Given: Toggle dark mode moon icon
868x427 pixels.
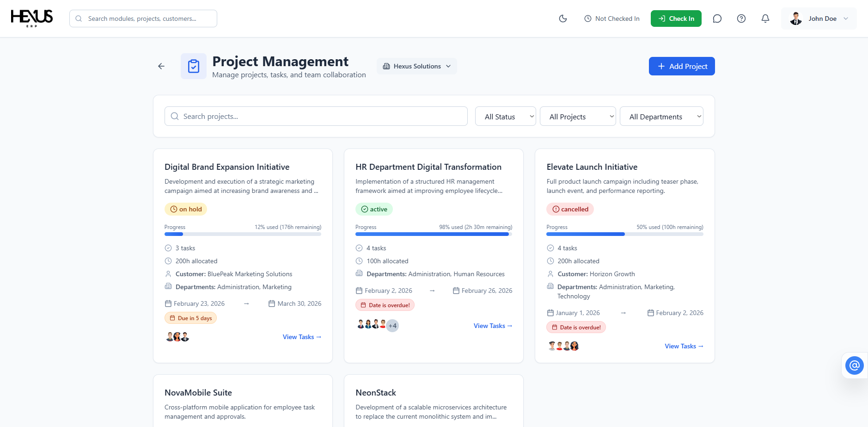Looking at the screenshot, I should tap(563, 19).
